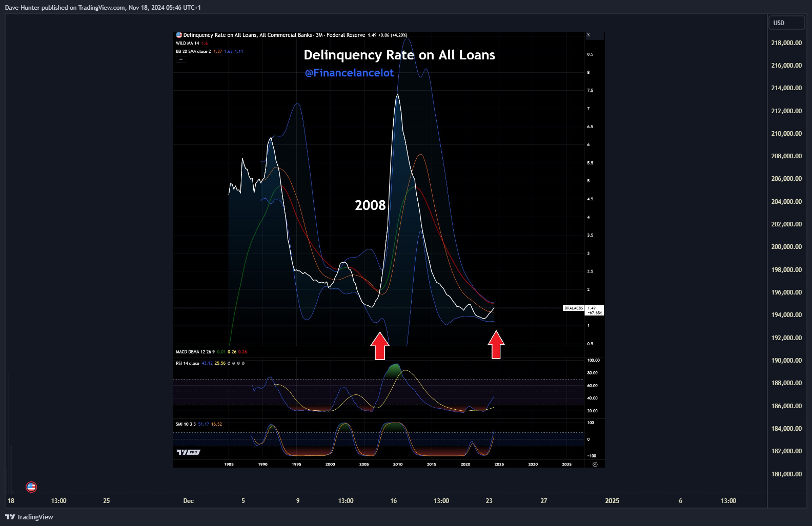Click the 'Delinquency Rate on All Loans' heading
The image size is (812, 526).
(399, 55)
